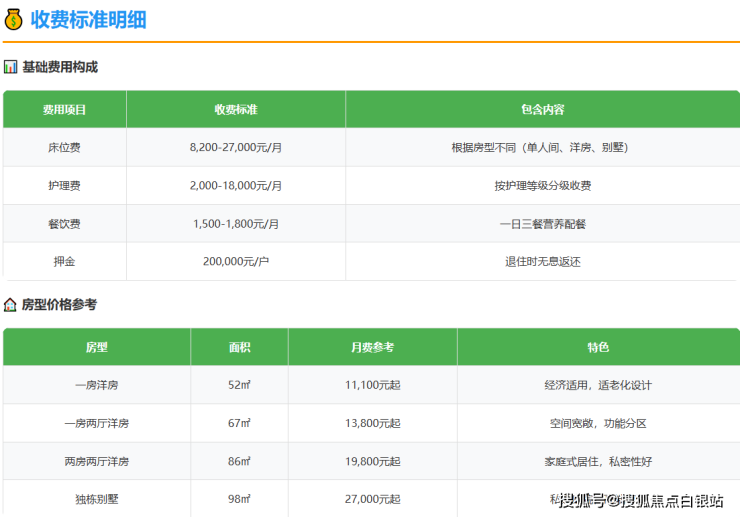
Task: Click the 房型 column header
Action: [96, 347]
